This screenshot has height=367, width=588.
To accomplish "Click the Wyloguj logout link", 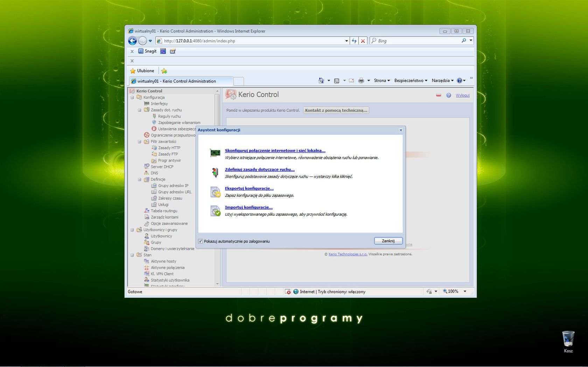I will (x=462, y=95).
